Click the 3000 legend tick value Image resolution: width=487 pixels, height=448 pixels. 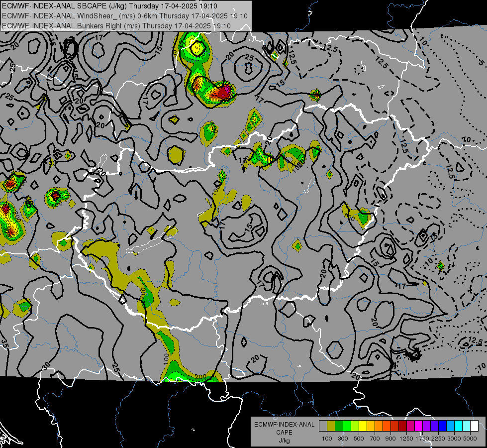[454, 439]
